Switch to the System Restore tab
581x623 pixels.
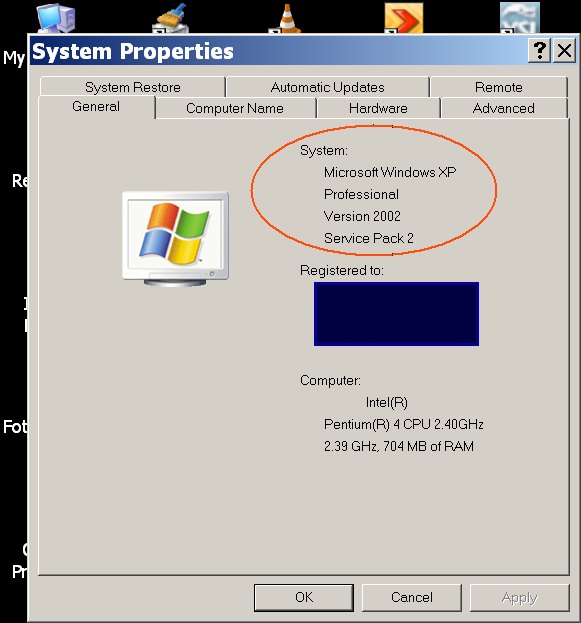coord(133,87)
